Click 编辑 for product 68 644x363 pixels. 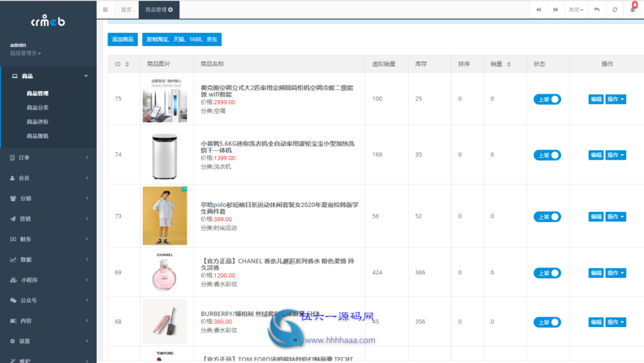tap(596, 322)
